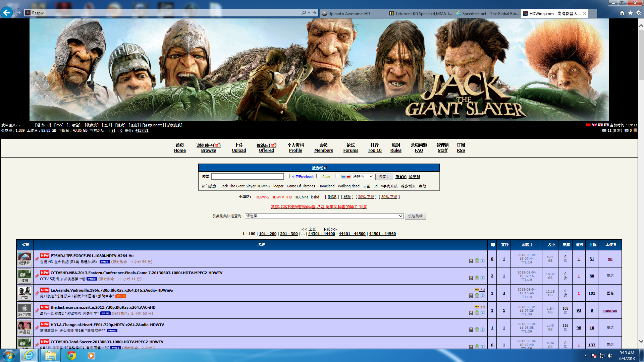Switch to the Upload :: Awesome-HD tab
Image resolution: width=644 pixels, height=362 pixels.
click(353, 13)
